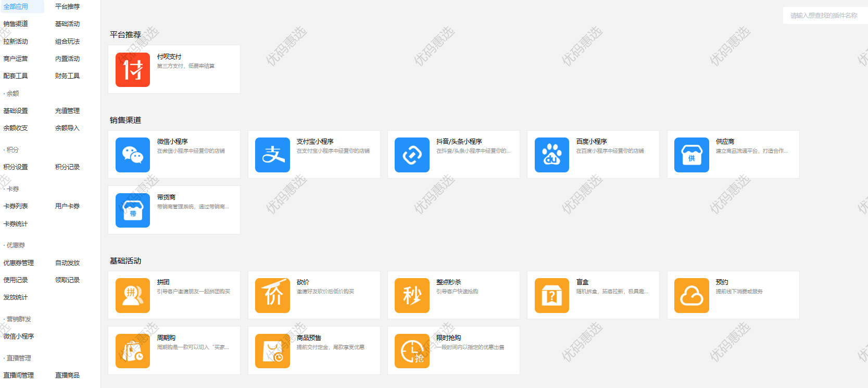Select the 抖音/头条小程序 icon

tap(412, 155)
